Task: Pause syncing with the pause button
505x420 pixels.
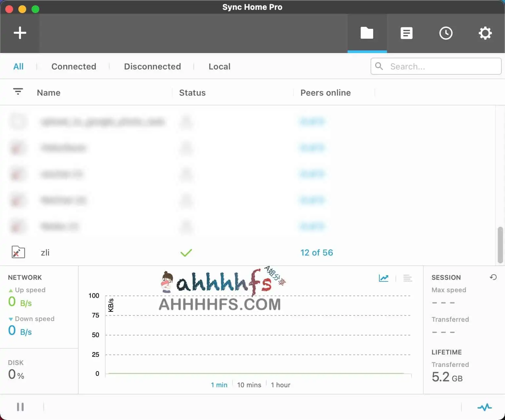Action: click(20, 407)
